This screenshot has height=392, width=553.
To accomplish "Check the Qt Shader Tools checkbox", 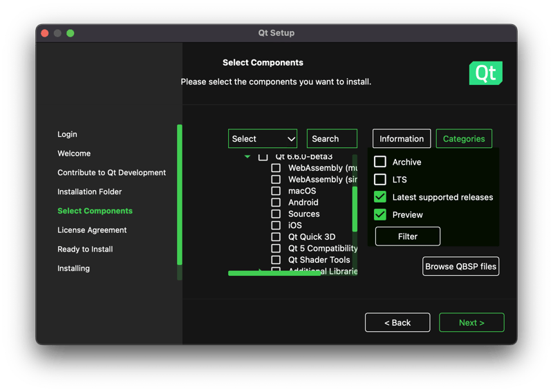I will pos(276,260).
